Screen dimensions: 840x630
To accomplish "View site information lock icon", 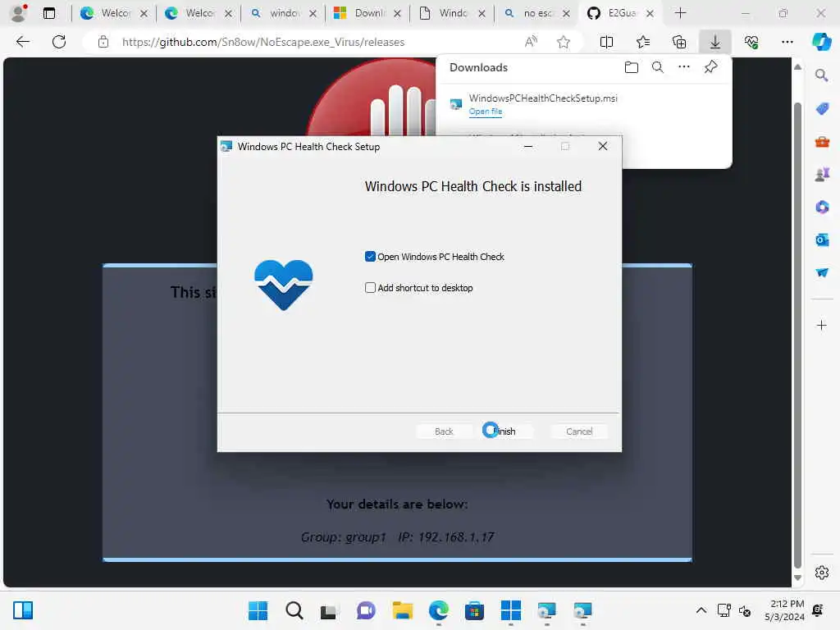I will click(103, 42).
